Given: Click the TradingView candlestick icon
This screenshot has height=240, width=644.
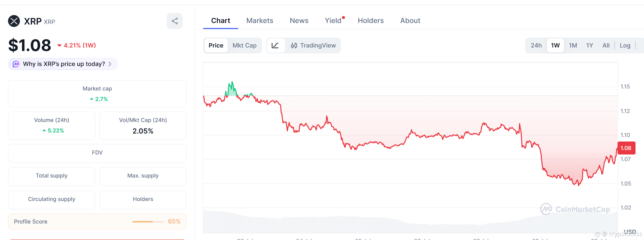Looking at the screenshot, I should pos(294,45).
